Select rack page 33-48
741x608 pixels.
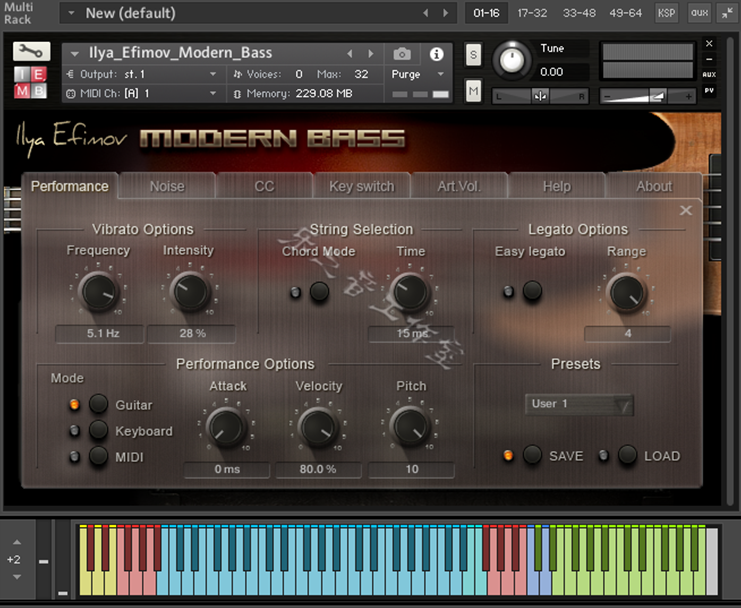(579, 13)
